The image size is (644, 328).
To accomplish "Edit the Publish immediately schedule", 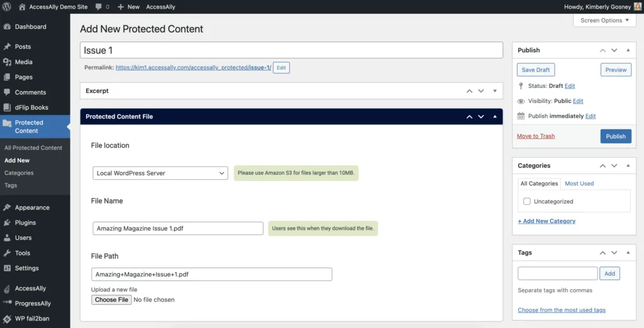I will pyautogui.click(x=591, y=116).
